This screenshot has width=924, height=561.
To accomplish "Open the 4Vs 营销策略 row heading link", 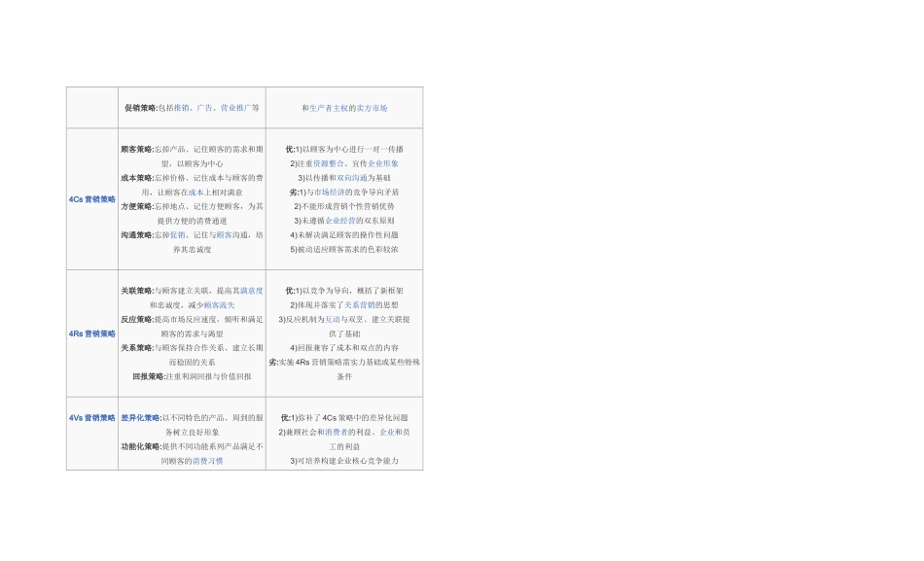I will click(x=92, y=418).
